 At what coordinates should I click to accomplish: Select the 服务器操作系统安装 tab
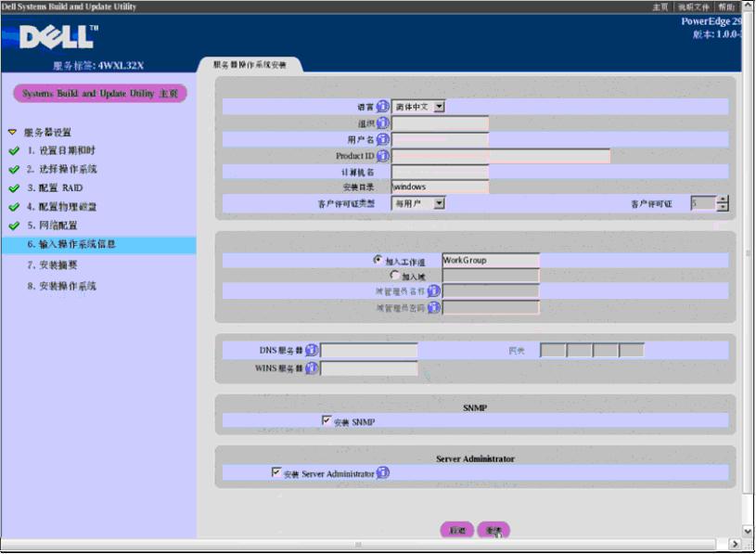pyautogui.click(x=250, y=65)
